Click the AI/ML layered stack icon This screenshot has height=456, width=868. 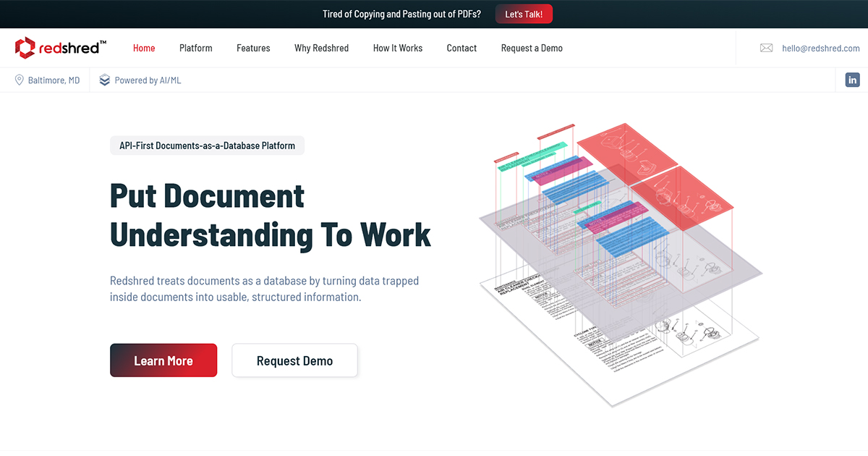click(x=105, y=80)
